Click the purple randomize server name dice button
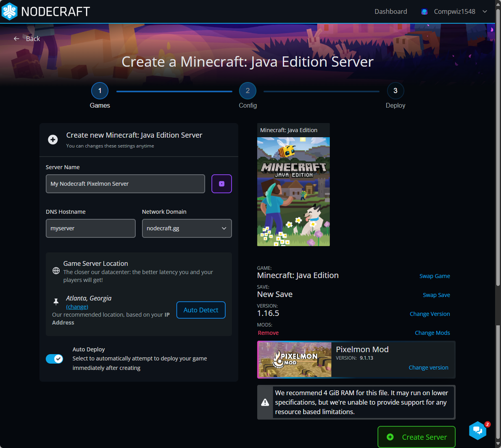Viewport: 501px width, 448px height. (221, 184)
